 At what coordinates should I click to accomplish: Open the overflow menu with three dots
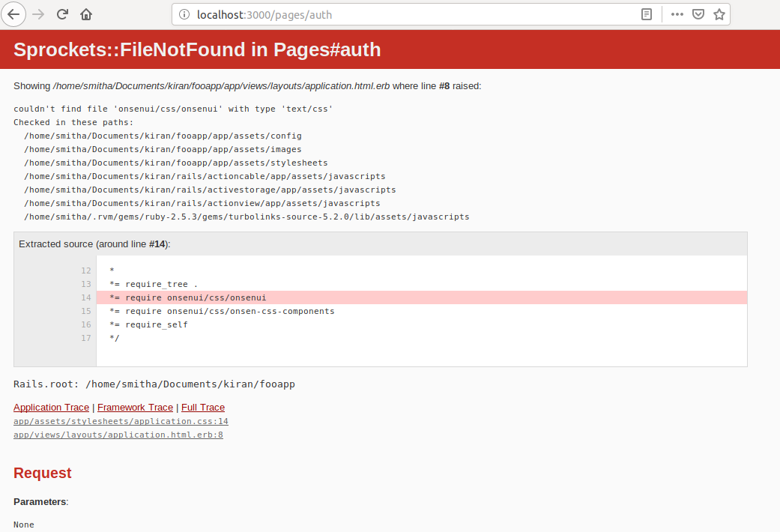point(676,13)
